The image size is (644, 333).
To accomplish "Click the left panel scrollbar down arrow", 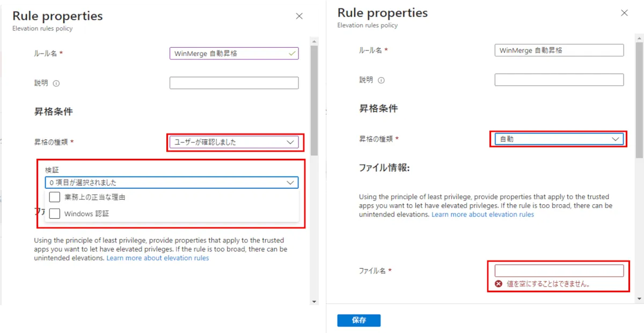I will click(x=314, y=302).
